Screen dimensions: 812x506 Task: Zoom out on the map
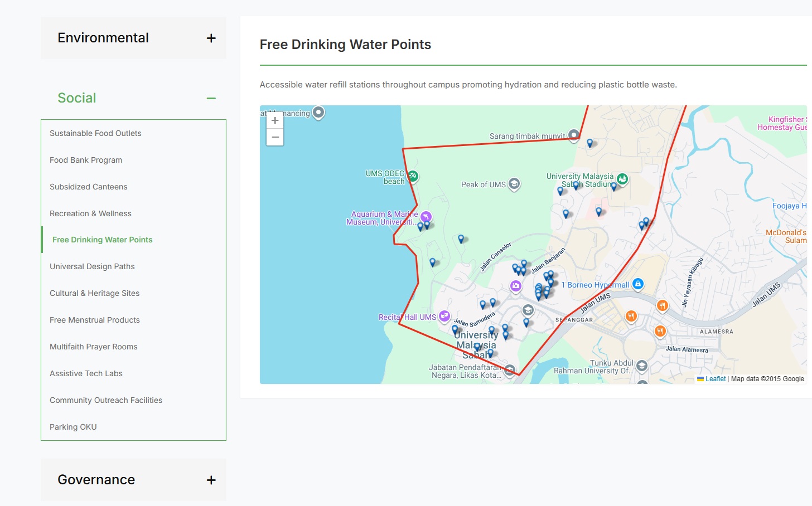(x=275, y=137)
